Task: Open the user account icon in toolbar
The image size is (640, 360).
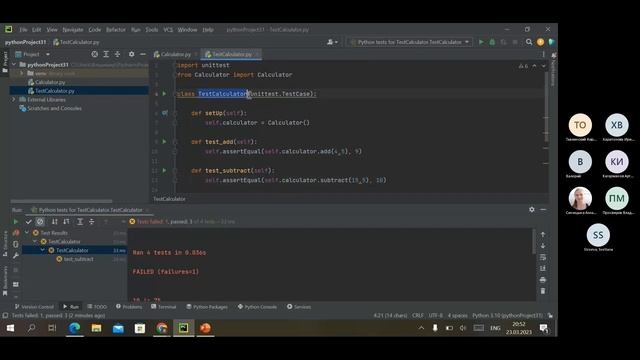Action: (331, 42)
